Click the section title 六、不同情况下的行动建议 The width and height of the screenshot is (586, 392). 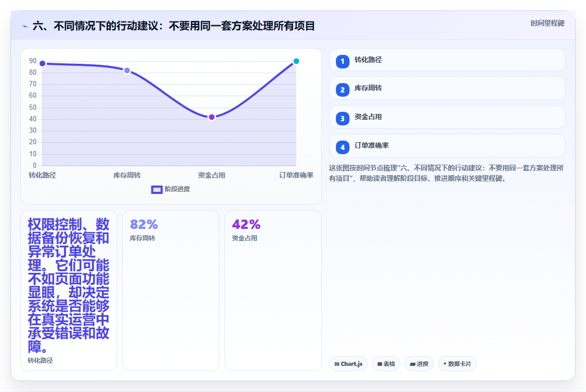174,26
